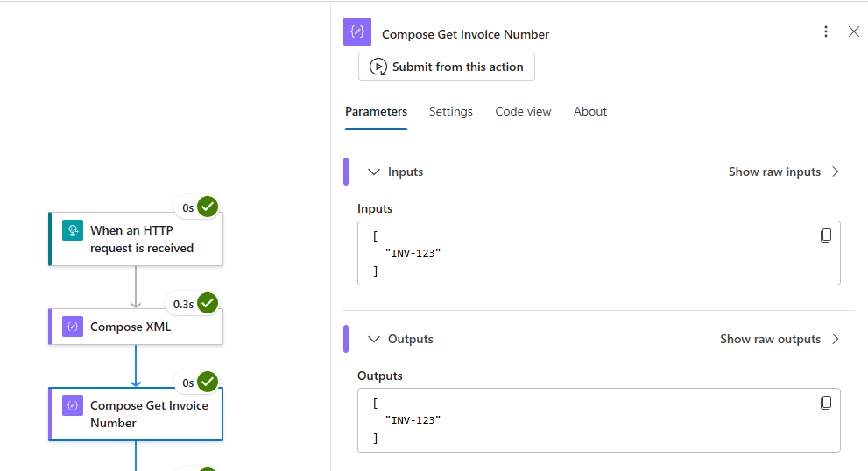Click the HTTP request trigger icon
Screen dimensions: 868x471
72,231
